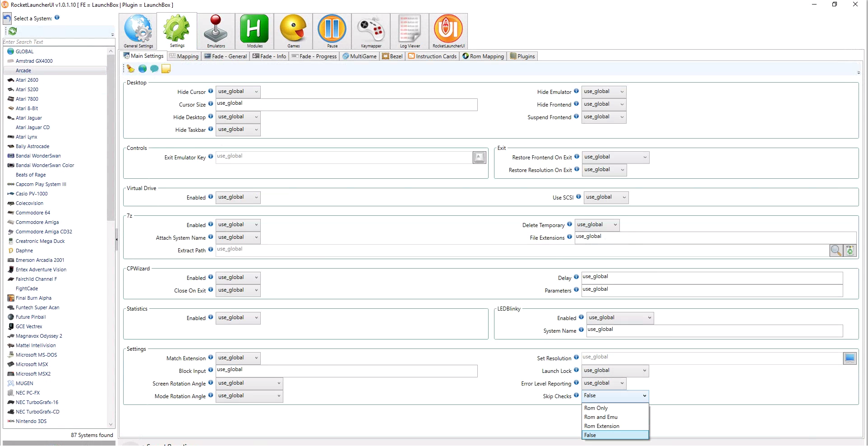The image size is (868, 446).
Task: Open the Modules section
Action: (x=254, y=31)
